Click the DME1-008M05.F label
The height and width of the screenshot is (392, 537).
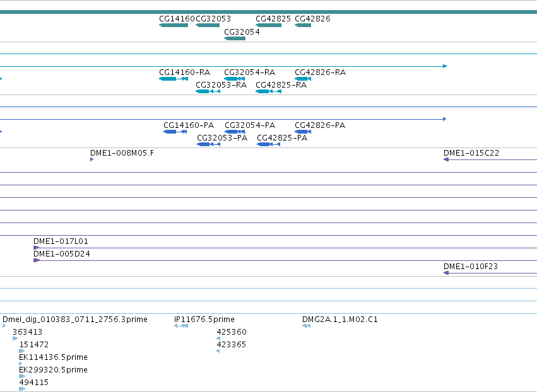[x=122, y=153]
